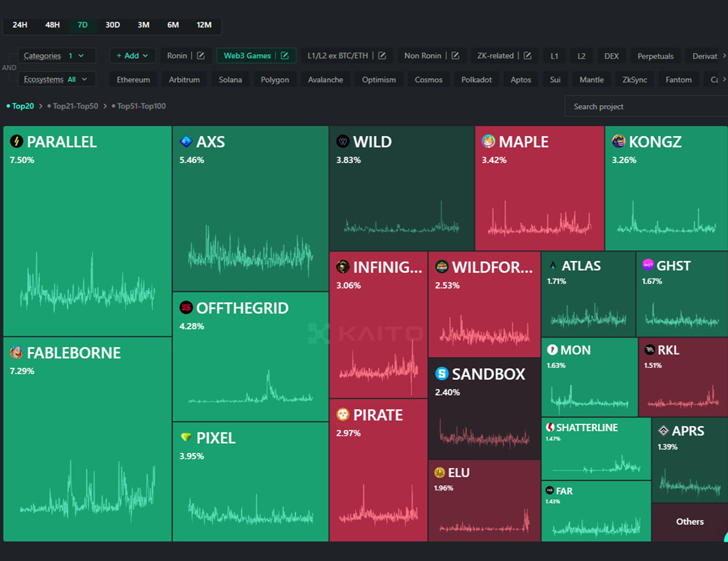Select the 48H timeframe tab

coord(52,25)
